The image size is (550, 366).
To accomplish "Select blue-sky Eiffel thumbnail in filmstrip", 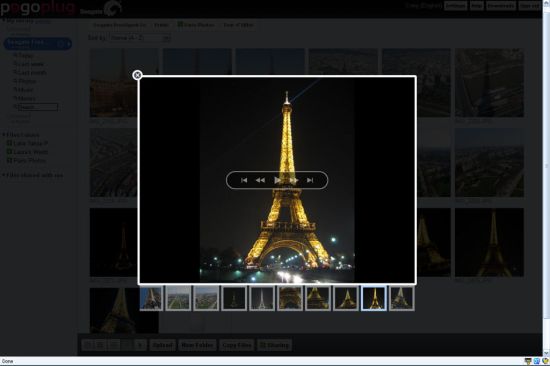I will tap(152, 298).
